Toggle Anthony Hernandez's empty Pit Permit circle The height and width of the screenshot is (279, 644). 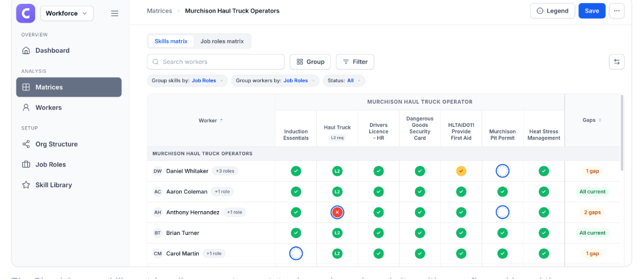pos(502,212)
